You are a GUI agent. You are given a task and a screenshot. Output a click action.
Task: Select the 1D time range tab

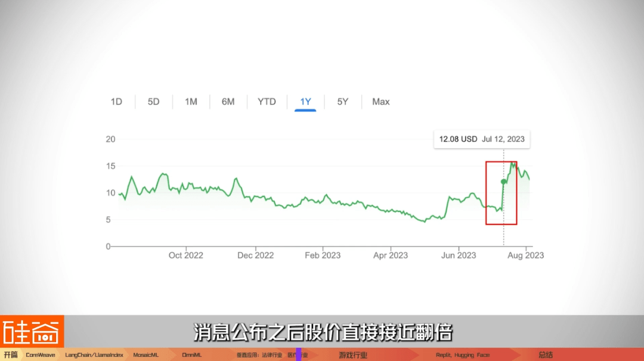coord(116,102)
